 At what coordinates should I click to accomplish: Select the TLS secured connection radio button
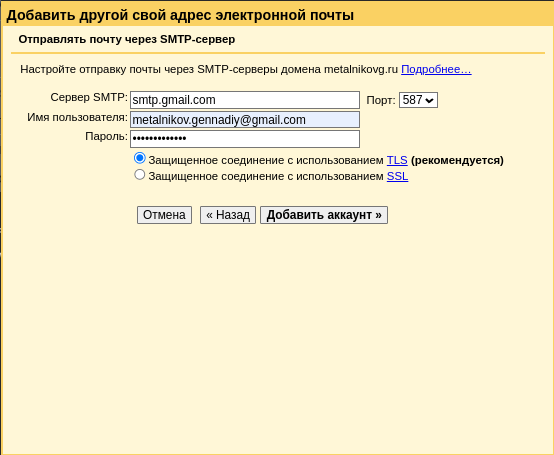[140, 158]
